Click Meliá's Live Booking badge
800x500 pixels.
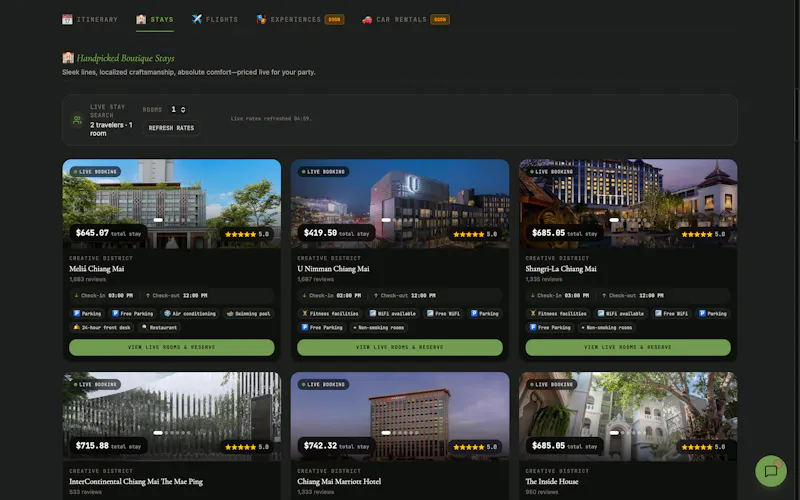[95, 172]
